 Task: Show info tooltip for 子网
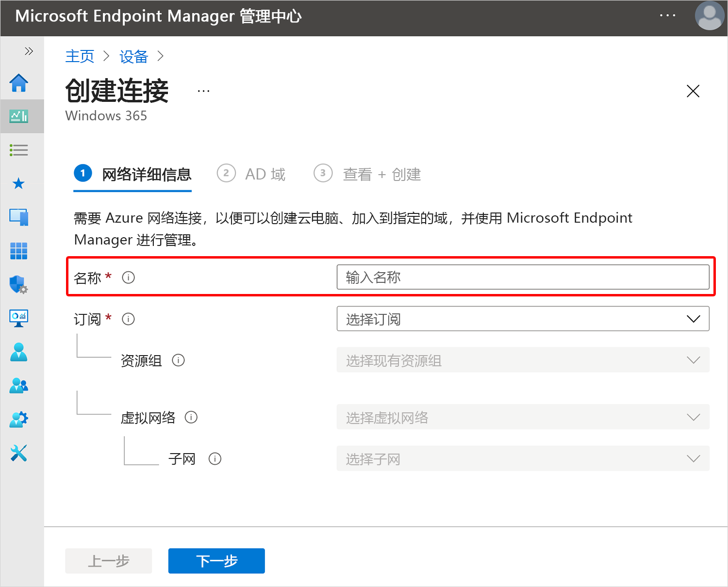[215, 458]
